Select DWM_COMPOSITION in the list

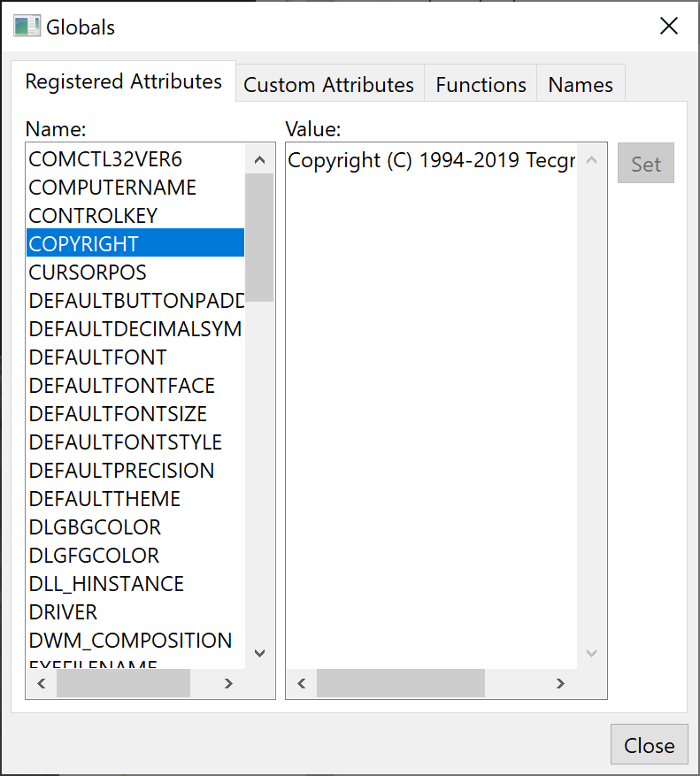pyautogui.click(x=130, y=641)
